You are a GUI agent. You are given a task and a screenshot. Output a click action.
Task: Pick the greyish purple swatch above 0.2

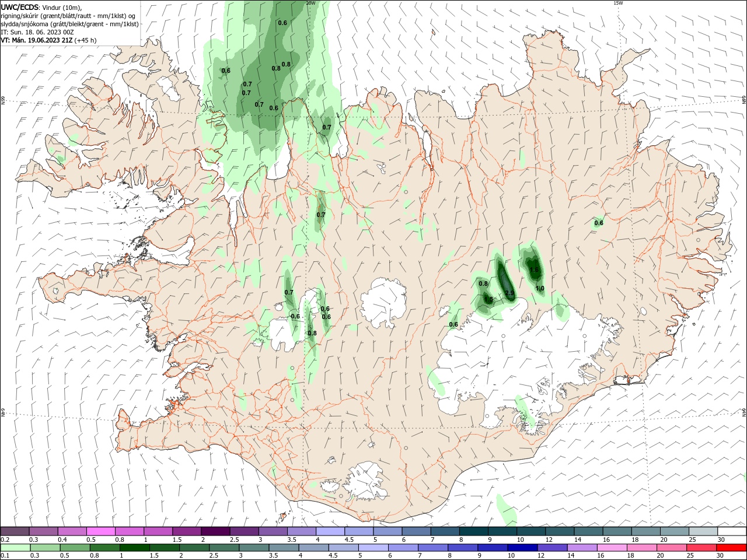click(15, 531)
